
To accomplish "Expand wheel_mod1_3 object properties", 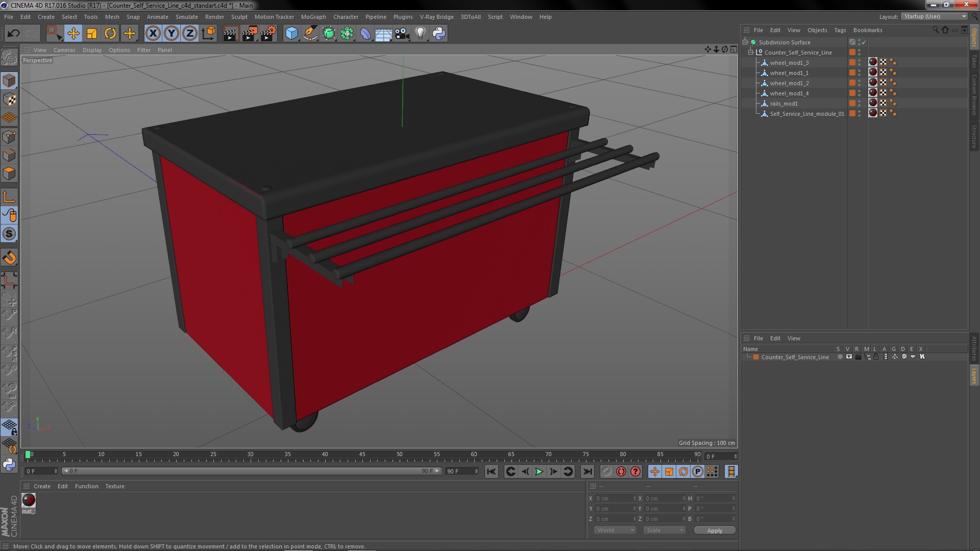I will pyautogui.click(x=758, y=62).
